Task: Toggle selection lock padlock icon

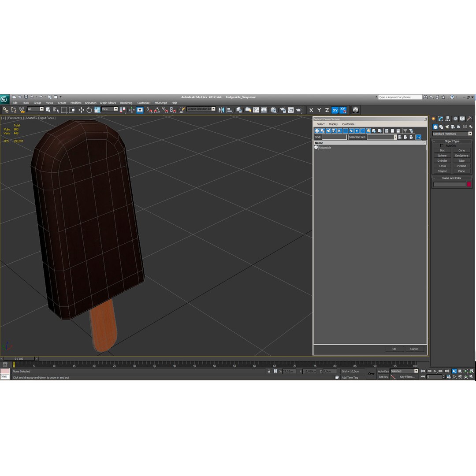Action: [269, 371]
